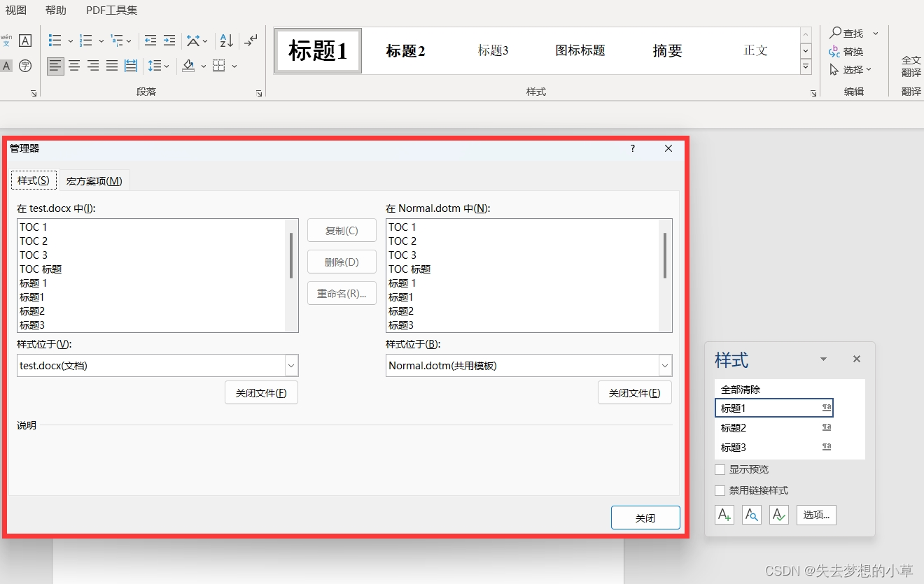Click the multilevel list icon
This screenshot has width=924, height=584.
[117, 41]
